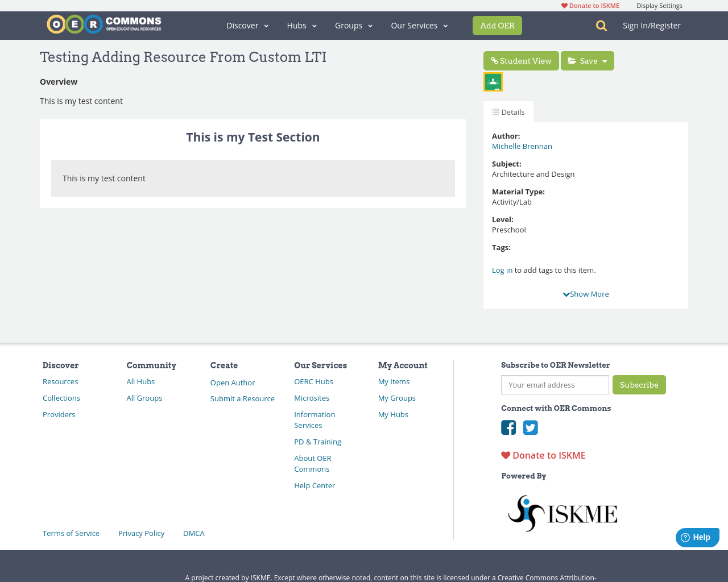Screen dimensions: 728x582
Task: Open the Help chat widget
Action: coord(697,536)
